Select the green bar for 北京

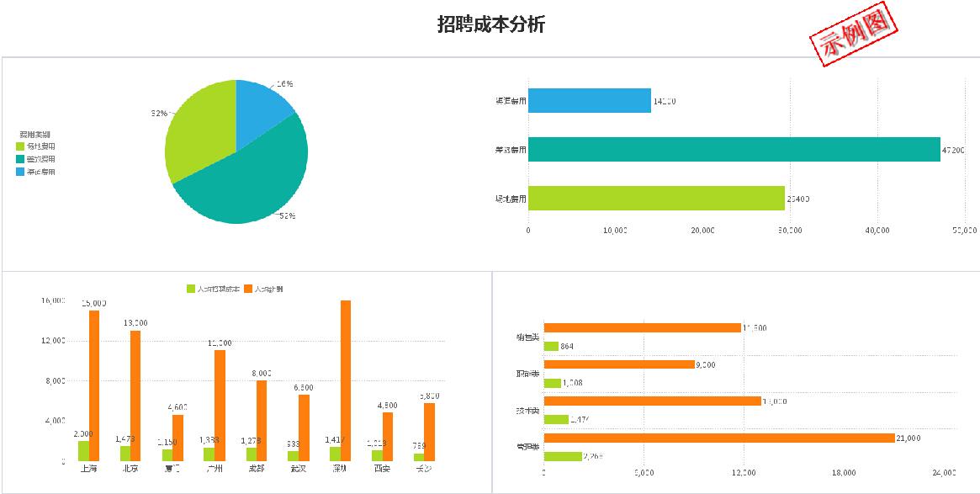click(x=125, y=454)
